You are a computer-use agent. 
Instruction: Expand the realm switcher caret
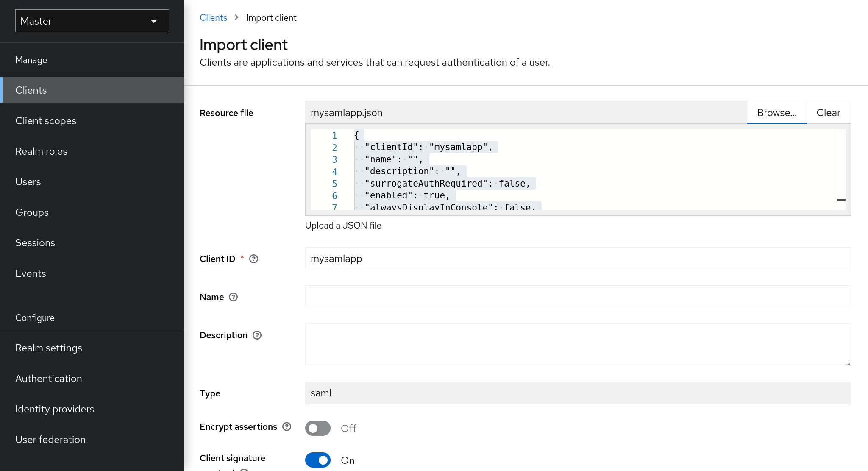(x=154, y=21)
